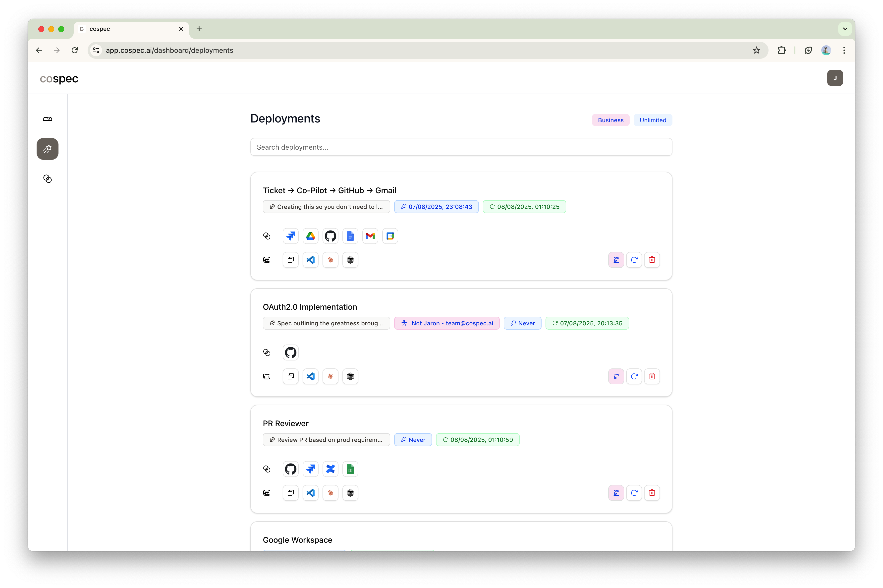Click the Unlimited badge

click(x=653, y=120)
